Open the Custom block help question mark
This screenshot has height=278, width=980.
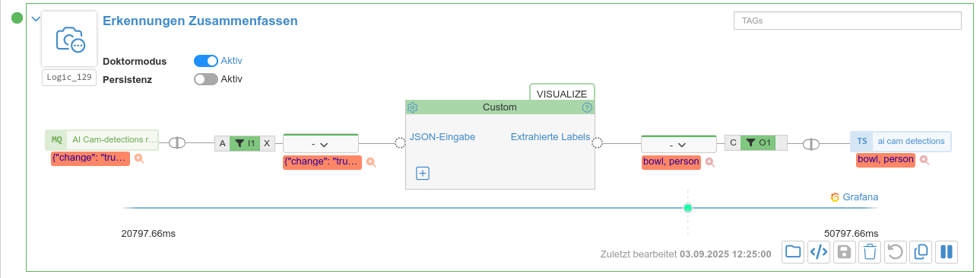tap(587, 107)
